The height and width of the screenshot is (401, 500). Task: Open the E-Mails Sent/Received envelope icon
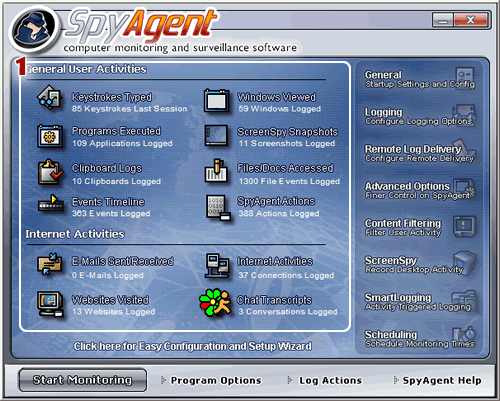[x=49, y=264]
